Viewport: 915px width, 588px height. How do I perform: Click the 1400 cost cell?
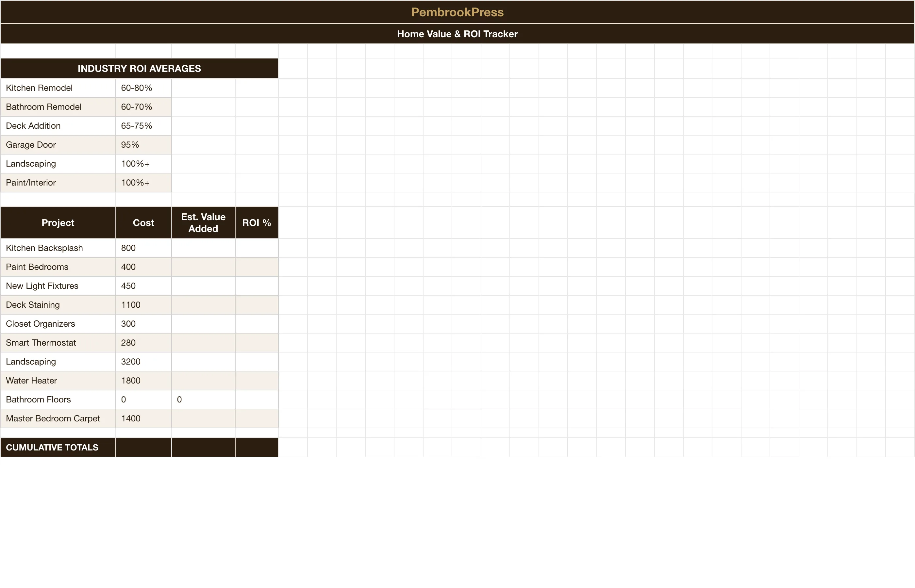click(143, 418)
